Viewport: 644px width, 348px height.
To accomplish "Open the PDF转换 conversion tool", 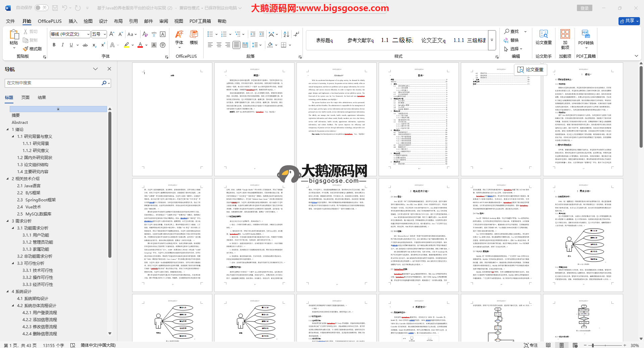I will pyautogui.click(x=586, y=37).
